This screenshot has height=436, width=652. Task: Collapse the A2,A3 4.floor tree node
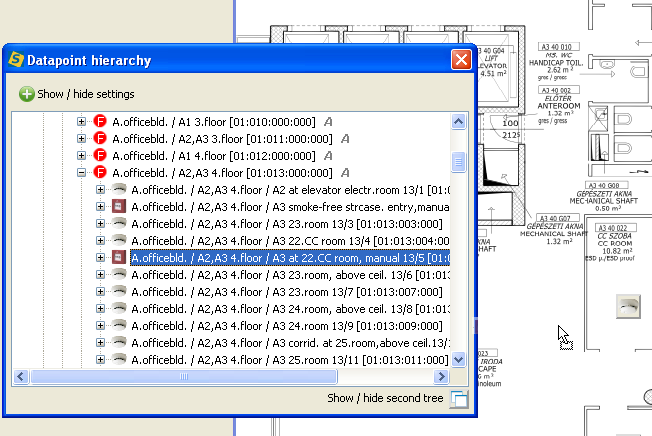(82, 173)
